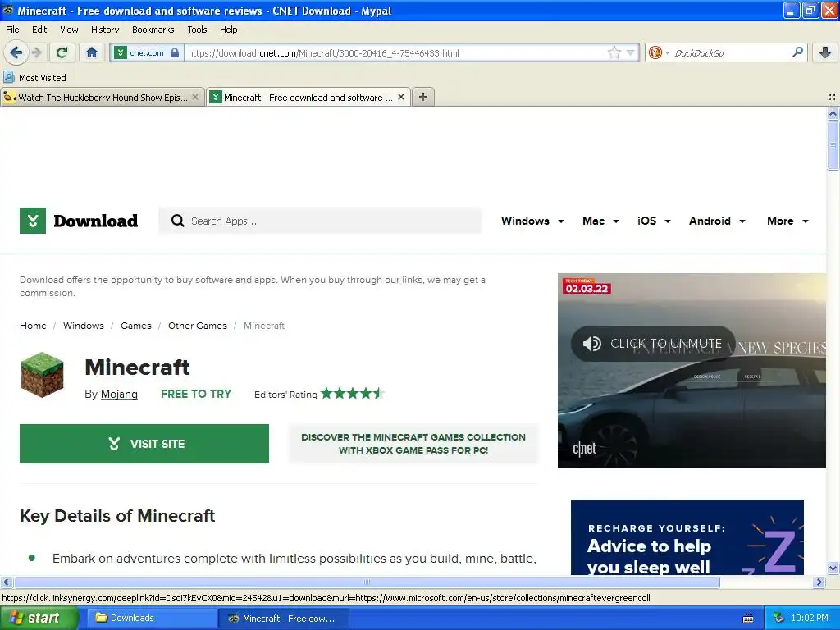
Task: Click the Most Visited bookmarks icon
Action: pos(8,78)
